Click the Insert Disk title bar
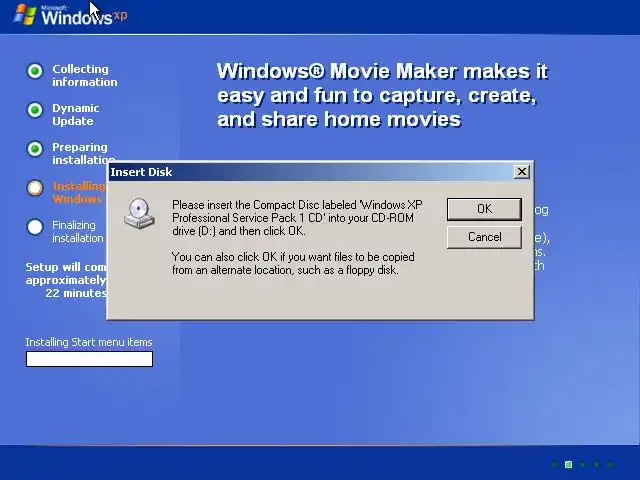Image resolution: width=640 pixels, height=480 pixels. pyautogui.click(x=320, y=172)
